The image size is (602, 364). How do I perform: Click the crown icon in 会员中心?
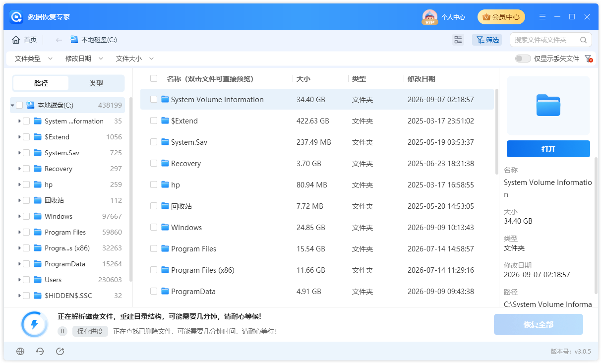pyautogui.click(x=486, y=17)
